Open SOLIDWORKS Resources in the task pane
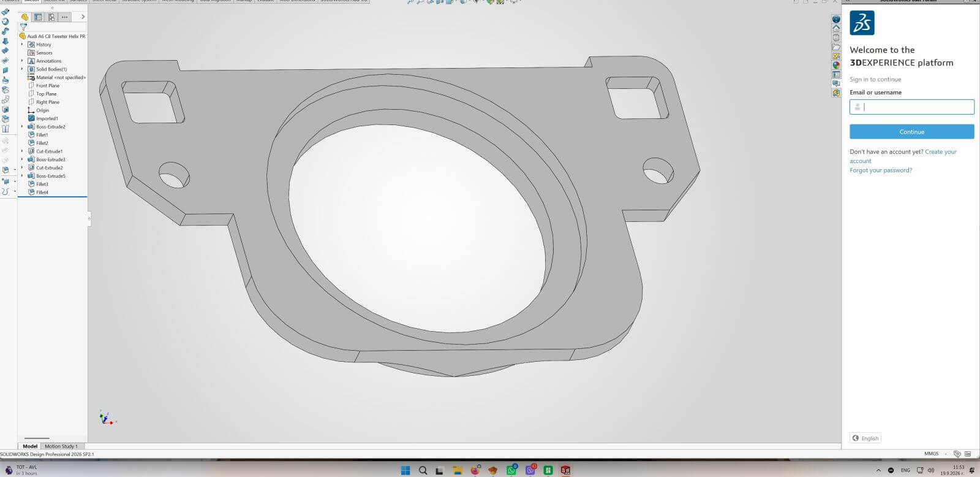980x477 pixels. (x=836, y=29)
